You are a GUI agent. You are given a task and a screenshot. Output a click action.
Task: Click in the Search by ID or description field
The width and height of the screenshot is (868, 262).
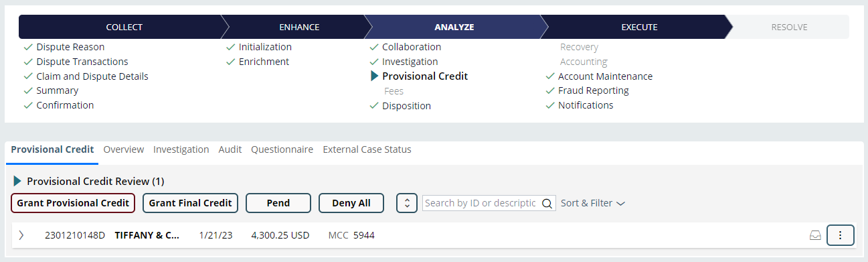pos(482,203)
